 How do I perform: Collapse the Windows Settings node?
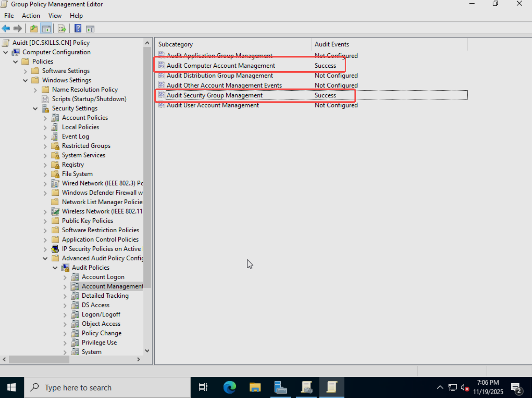coord(25,80)
